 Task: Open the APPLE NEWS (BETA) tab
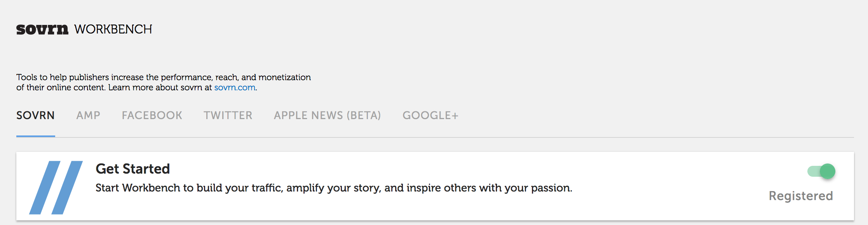327,115
